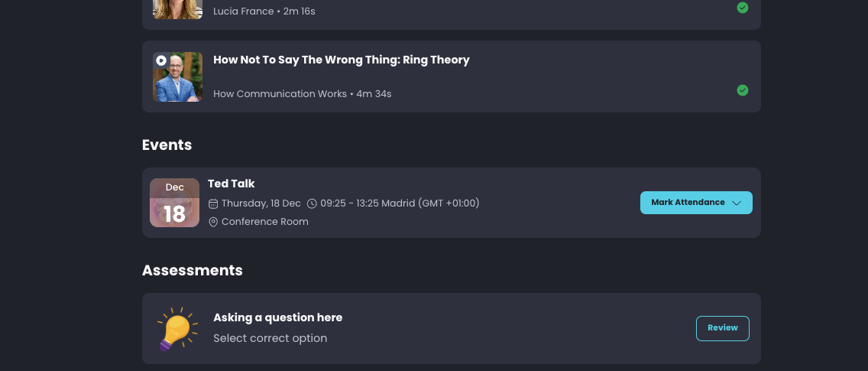Click the Mark Attendance button
Viewport: 868px width, 371px height.
pyautogui.click(x=696, y=203)
